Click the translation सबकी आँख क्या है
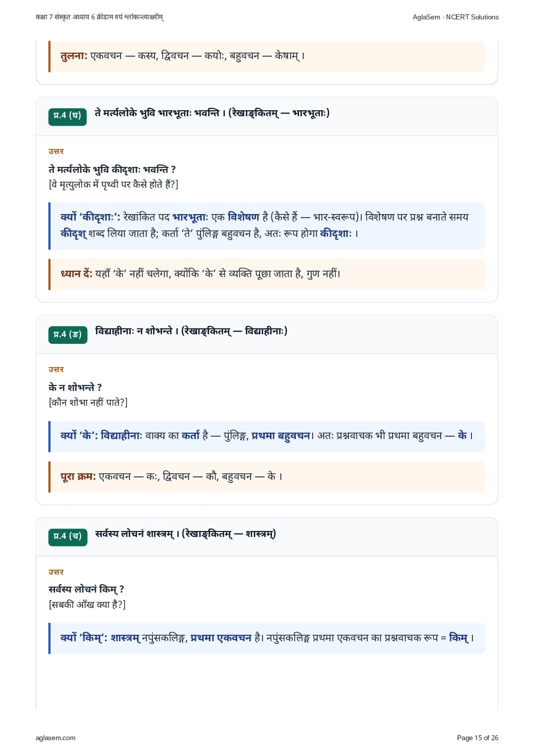Screen dimensions: 534x756 pyautogui.click(x=87, y=605)
